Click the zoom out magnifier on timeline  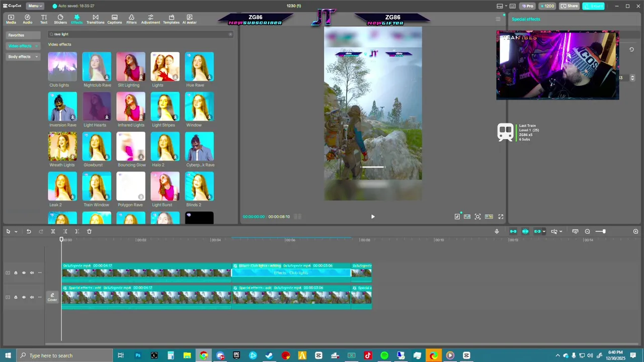pyautogui.click(x=587, y=231)
